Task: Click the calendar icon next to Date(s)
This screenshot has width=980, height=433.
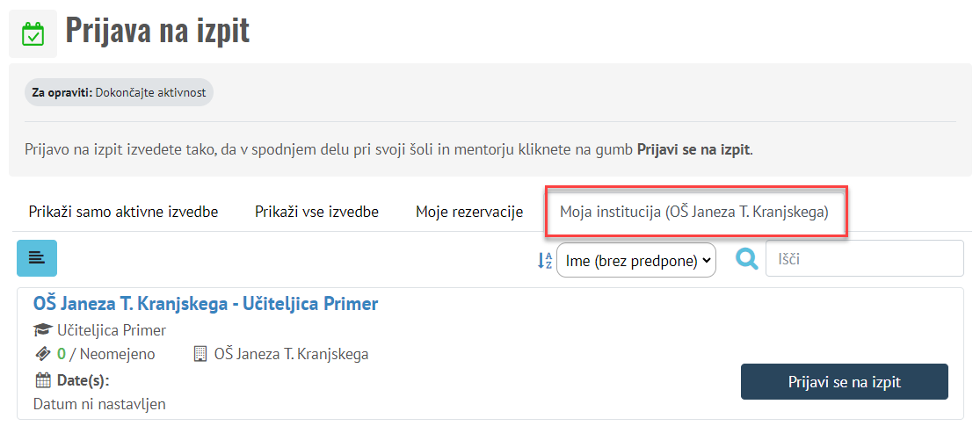Action: (x=42, y=380)
